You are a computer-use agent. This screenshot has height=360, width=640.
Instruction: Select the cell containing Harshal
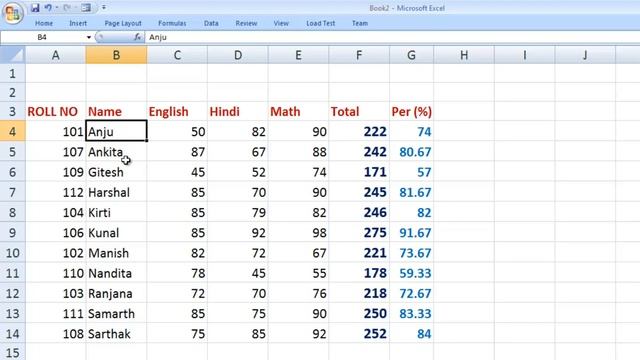(x=116, y=192)
